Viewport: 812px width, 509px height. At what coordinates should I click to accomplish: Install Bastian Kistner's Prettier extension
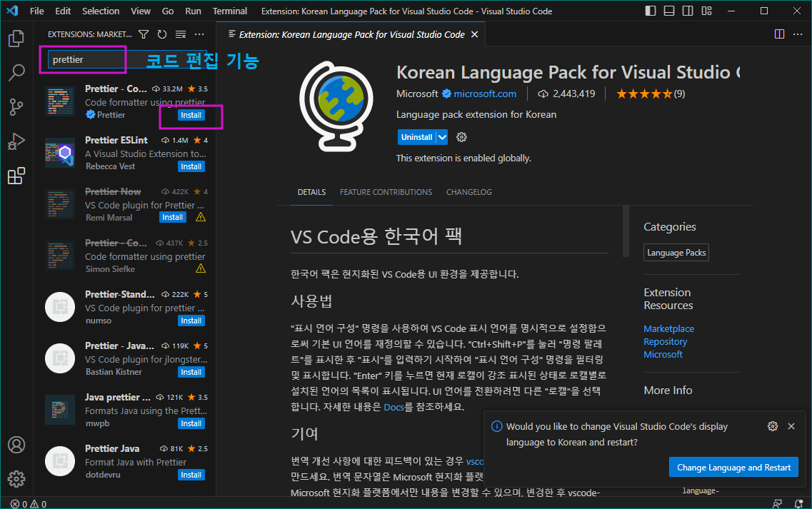pyautogui.click(x=191, y=372)
